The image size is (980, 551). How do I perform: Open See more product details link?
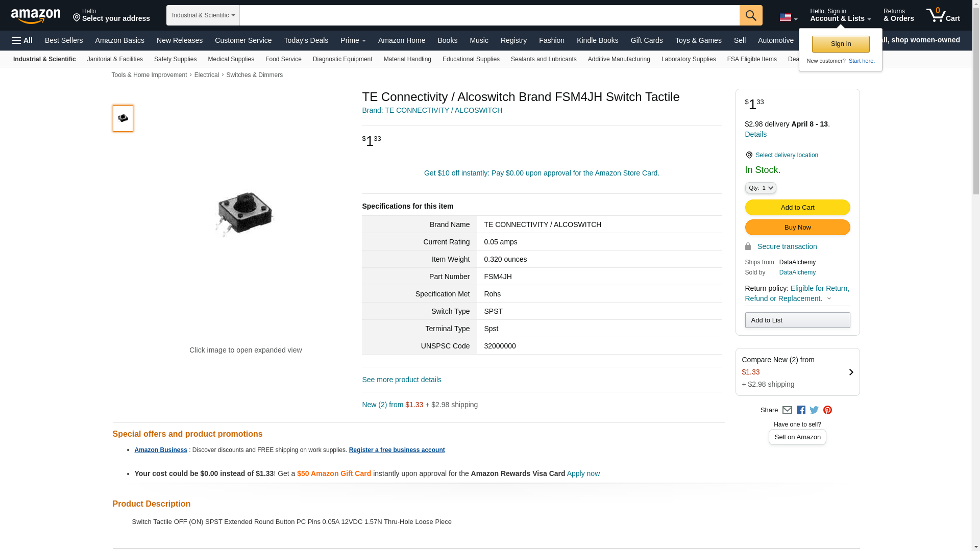pyautogui.click(x=402, y=380)
